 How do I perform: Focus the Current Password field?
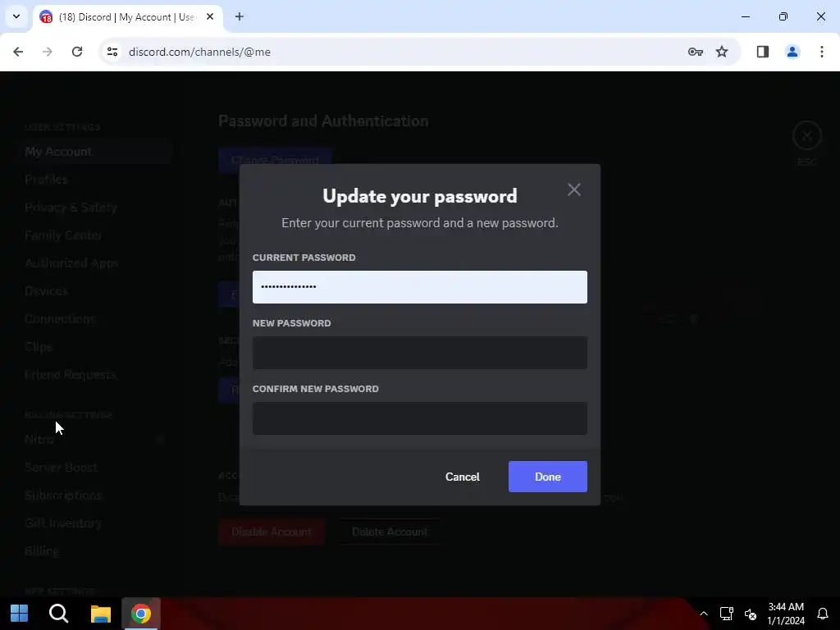pos(419,286)
